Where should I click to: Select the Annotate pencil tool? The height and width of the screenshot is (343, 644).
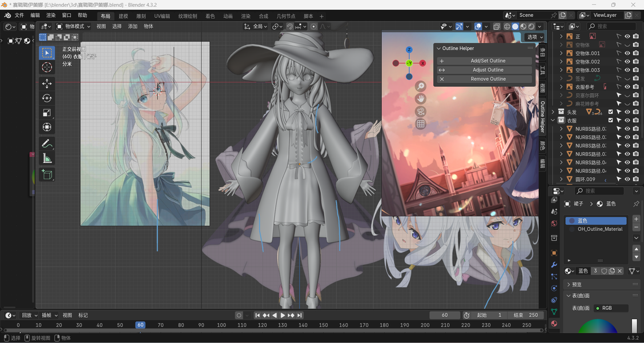(47, 143)
